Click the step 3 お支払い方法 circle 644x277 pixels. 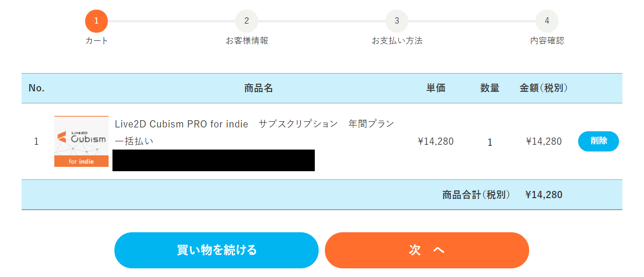coord(396,21)
